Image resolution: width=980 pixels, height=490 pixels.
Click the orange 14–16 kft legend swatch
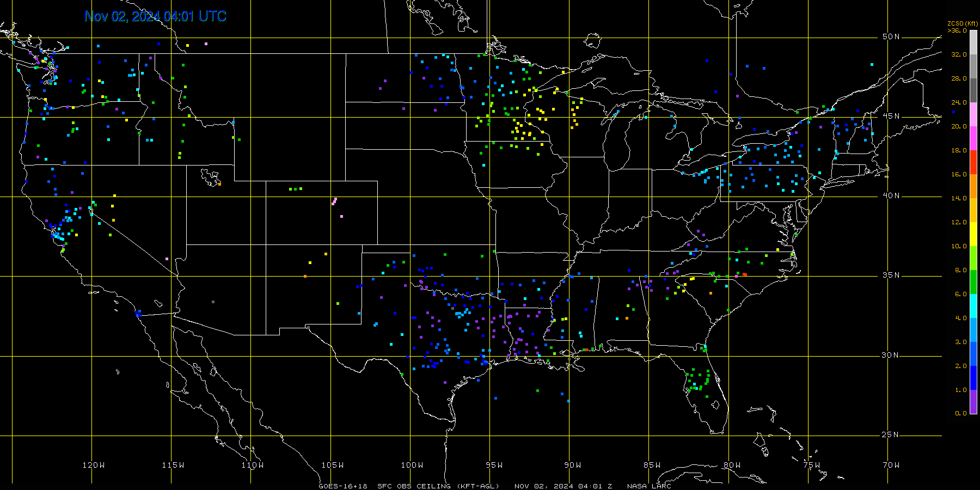(973, 186)
